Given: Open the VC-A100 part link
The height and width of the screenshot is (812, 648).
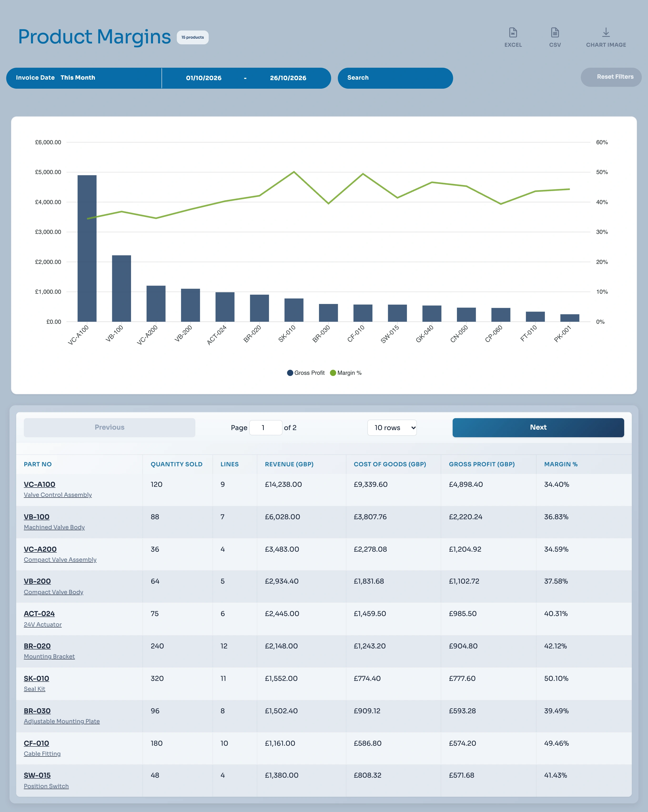Looking at the screenshot, I should click(x=40, y=484).
